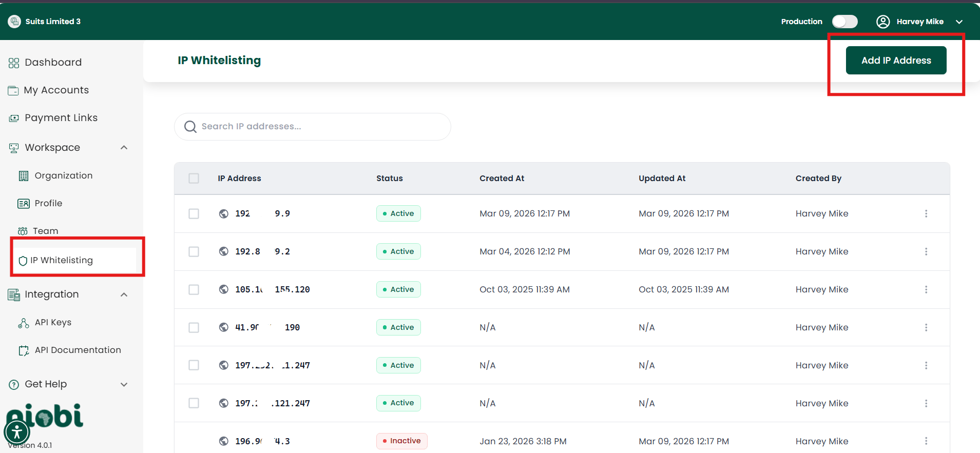Image resolution: width=980 pixels, height=453 pixels.
Task: Focus the Search IP addresses field
Action: tap(313, 127)
